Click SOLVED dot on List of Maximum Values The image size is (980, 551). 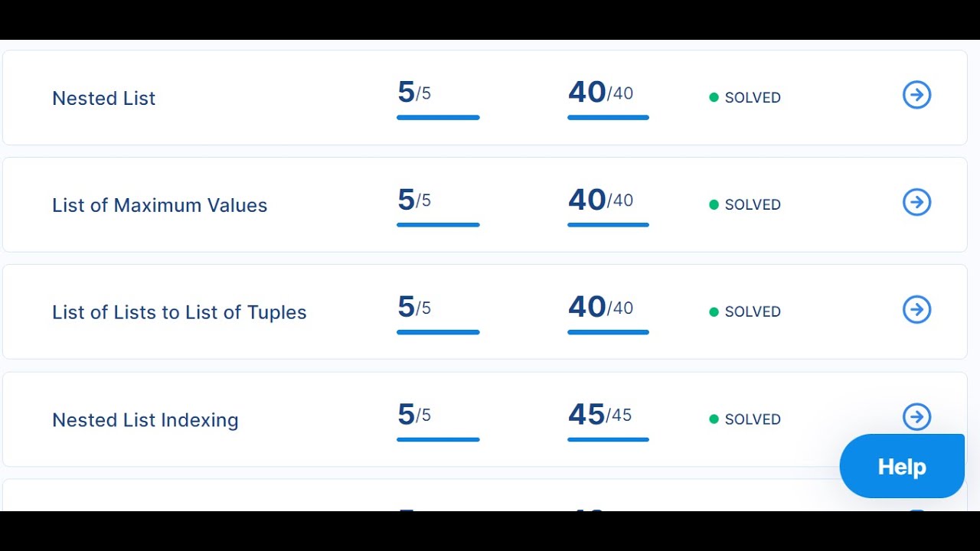714,204
